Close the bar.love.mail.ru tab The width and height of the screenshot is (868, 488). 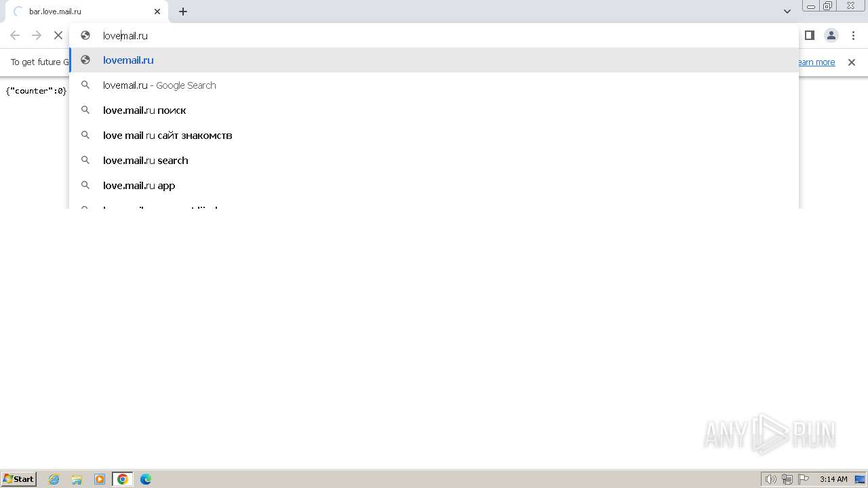157,12
